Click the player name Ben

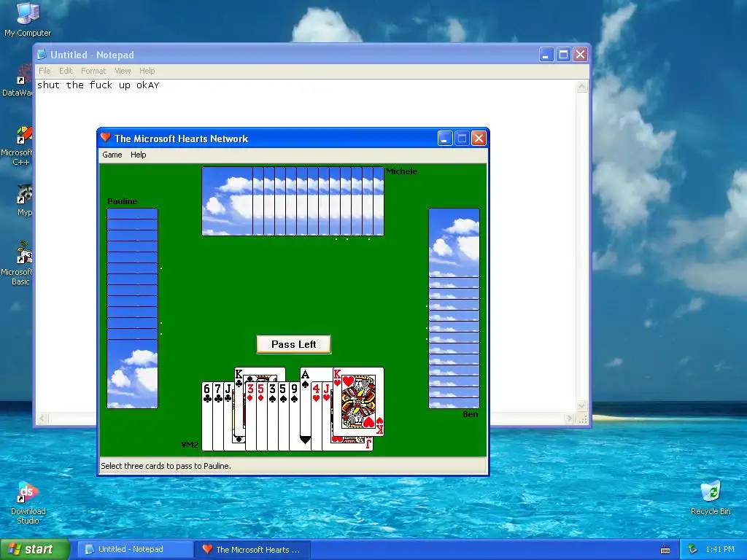[471, 414]
